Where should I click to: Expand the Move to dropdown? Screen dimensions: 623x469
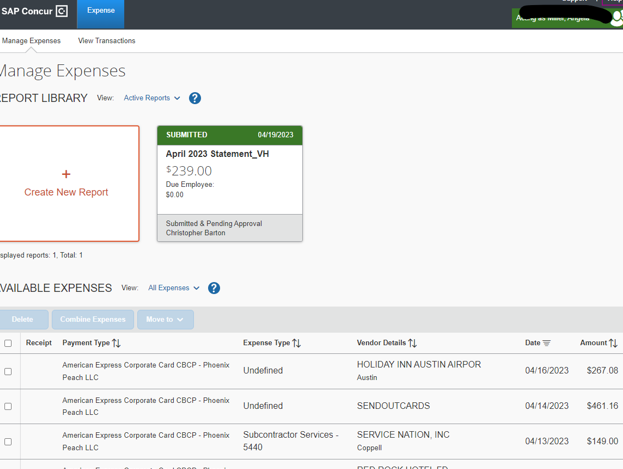coord(165,320)
